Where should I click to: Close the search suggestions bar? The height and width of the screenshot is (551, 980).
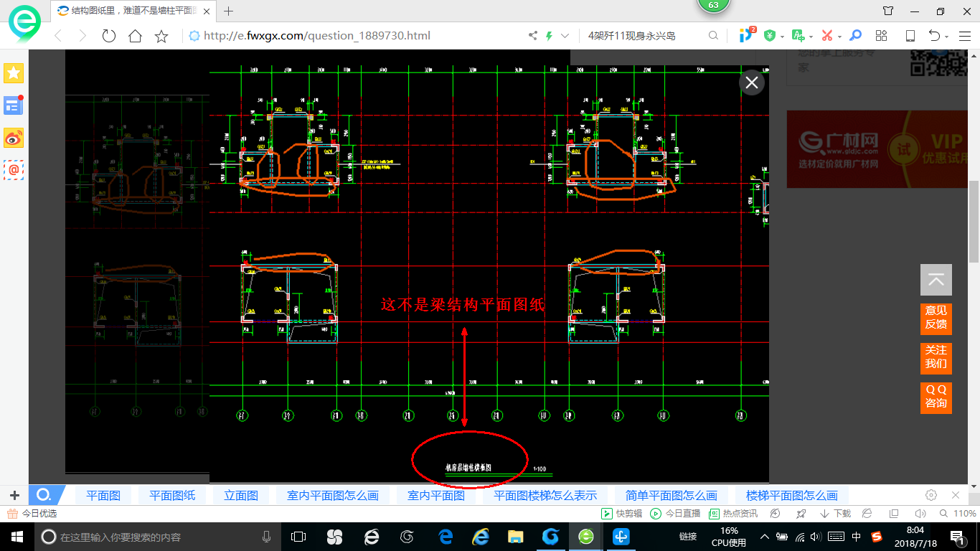coord(956,495)
